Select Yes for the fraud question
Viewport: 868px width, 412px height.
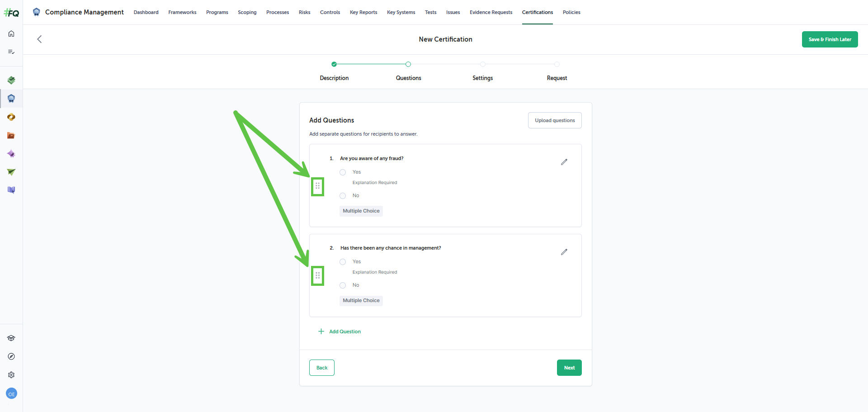343,172
